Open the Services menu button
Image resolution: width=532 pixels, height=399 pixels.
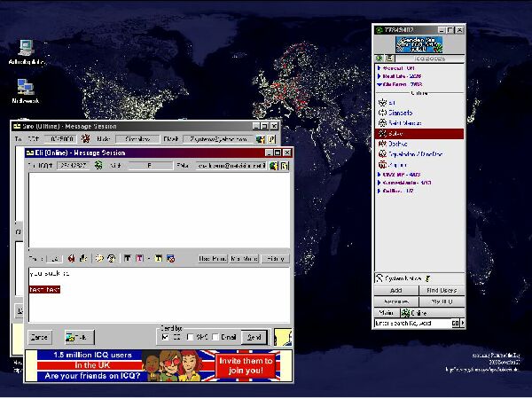(x=396, y=301)
